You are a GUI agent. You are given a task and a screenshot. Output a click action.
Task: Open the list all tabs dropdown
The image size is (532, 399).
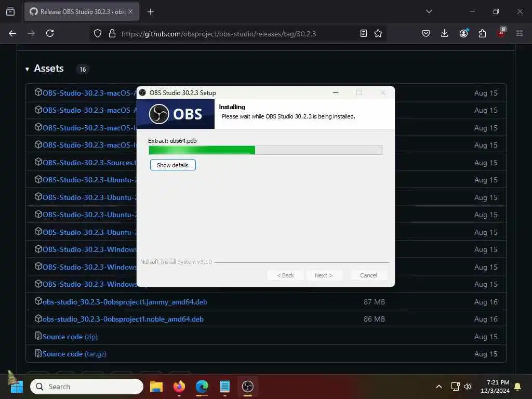(429, 11)
